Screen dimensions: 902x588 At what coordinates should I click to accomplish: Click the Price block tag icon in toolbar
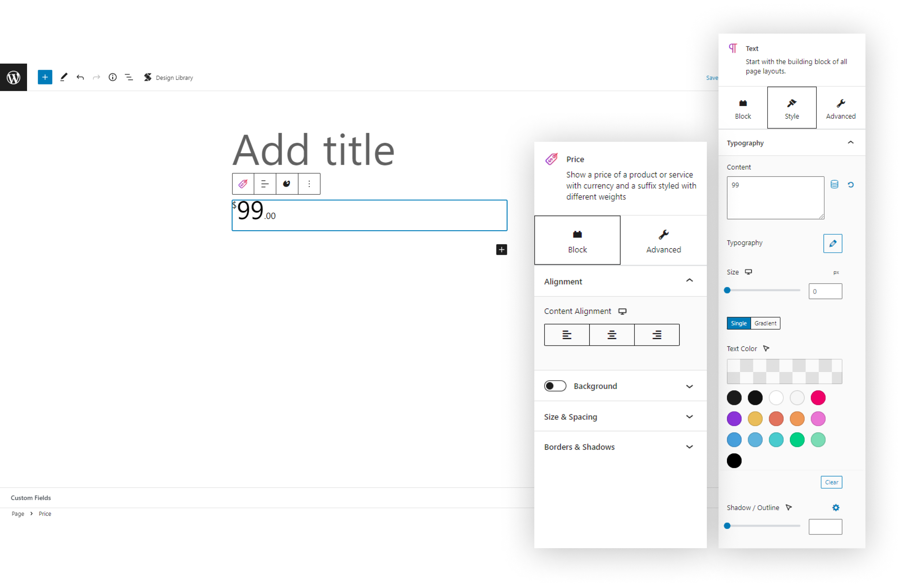[243, 184]
